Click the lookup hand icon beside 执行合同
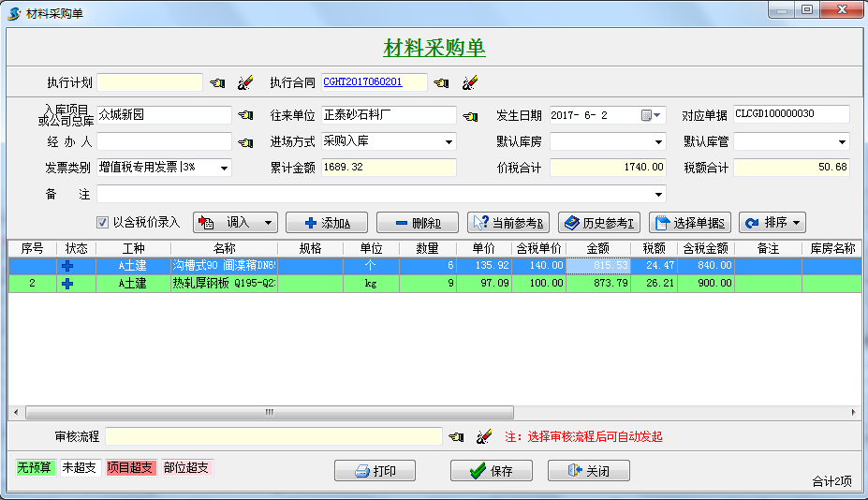Screen dimensions: 868x500 tap(441, 83)
